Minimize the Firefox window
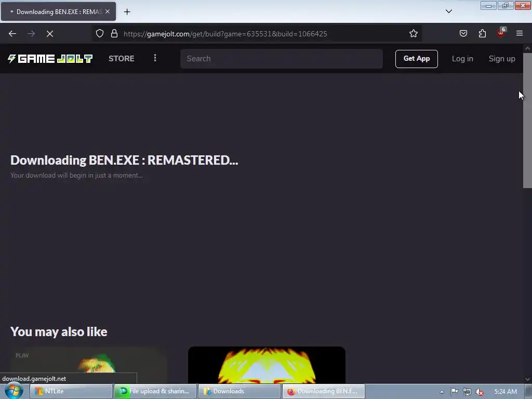This screenshot has height=399, width=532. [488, 5]
